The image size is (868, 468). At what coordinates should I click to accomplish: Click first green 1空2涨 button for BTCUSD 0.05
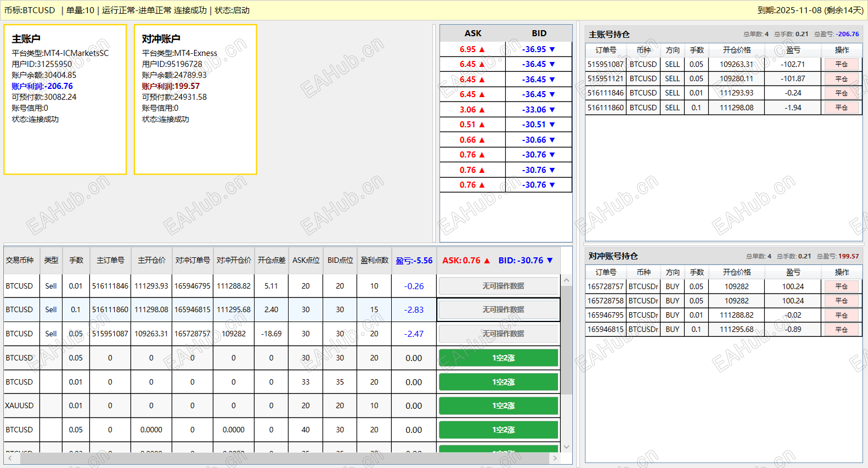(499, 358)
